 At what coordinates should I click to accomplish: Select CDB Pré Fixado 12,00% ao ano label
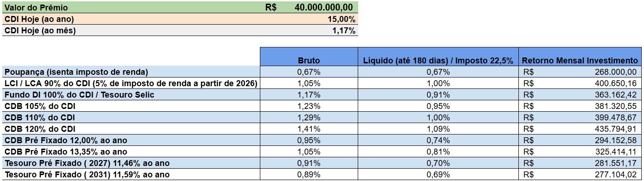[x=131, y=140]
